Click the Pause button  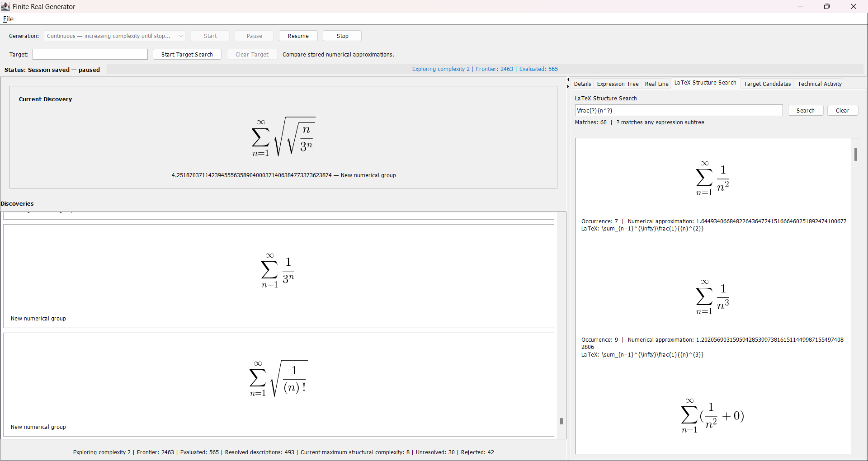pos(254,36)
